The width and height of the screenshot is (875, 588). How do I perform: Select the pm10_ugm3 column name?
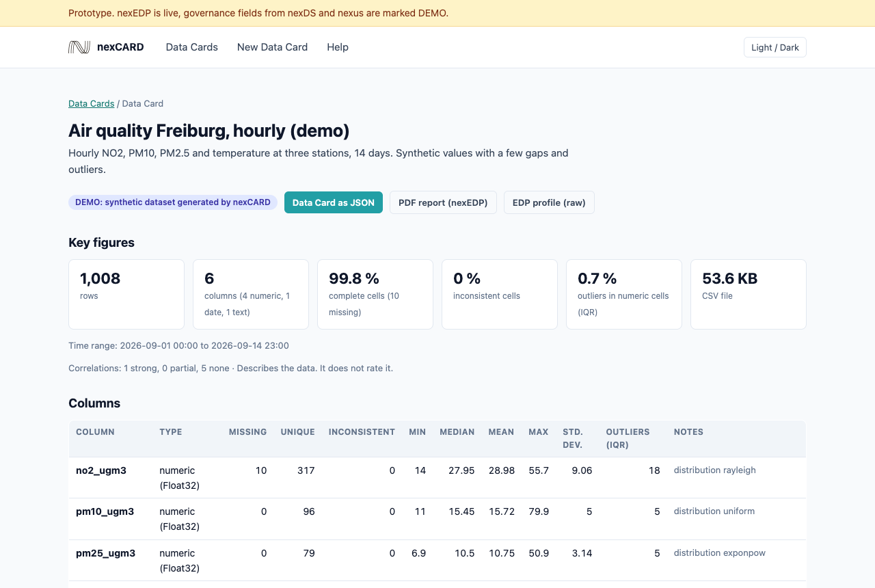(x=105, y=511)
